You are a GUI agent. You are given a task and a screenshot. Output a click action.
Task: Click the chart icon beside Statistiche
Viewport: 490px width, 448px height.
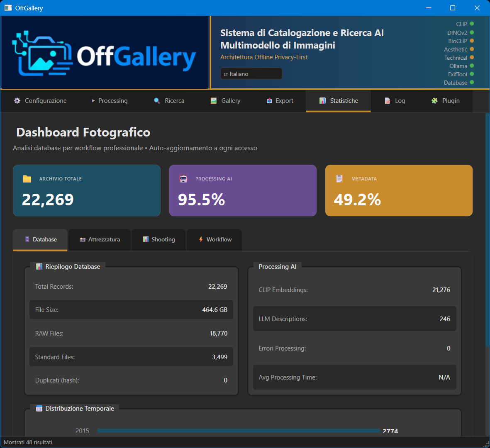[x=322, y=101]
